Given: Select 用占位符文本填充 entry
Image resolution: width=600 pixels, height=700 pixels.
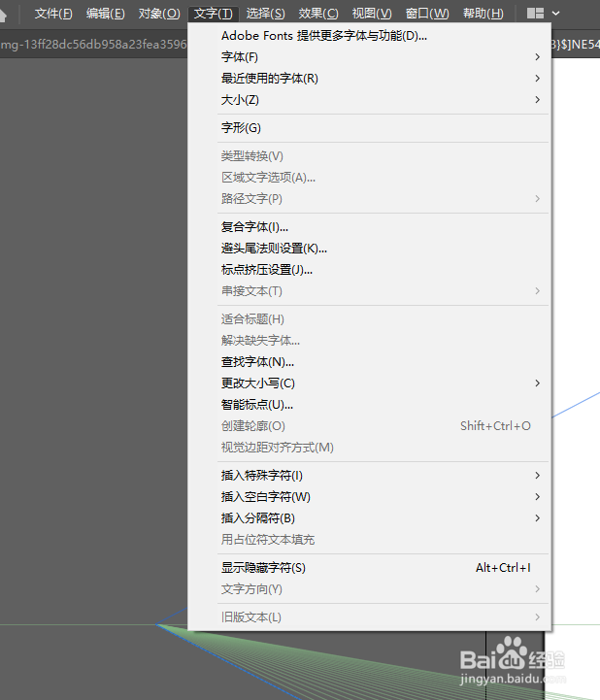Looking at the screenshot, I should click(370, 540).
